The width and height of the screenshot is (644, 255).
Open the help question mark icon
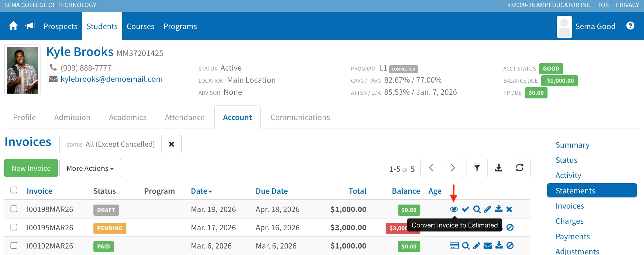pos(630,26)
